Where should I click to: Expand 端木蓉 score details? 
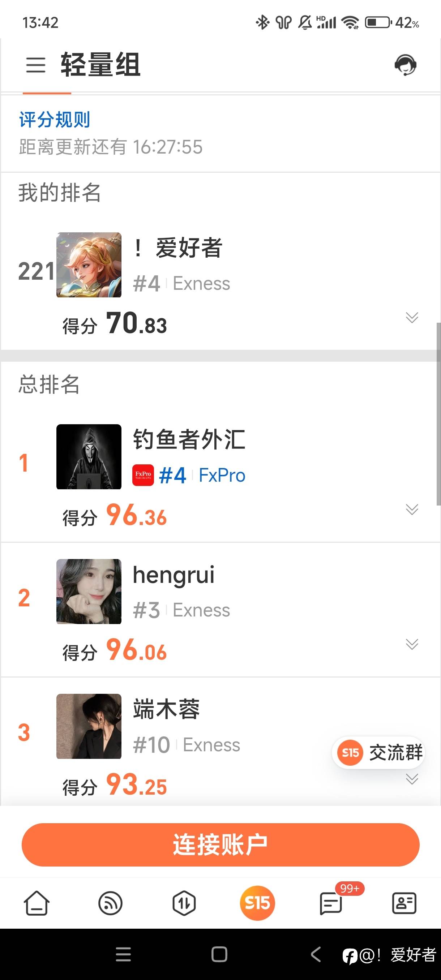[412, 778]
